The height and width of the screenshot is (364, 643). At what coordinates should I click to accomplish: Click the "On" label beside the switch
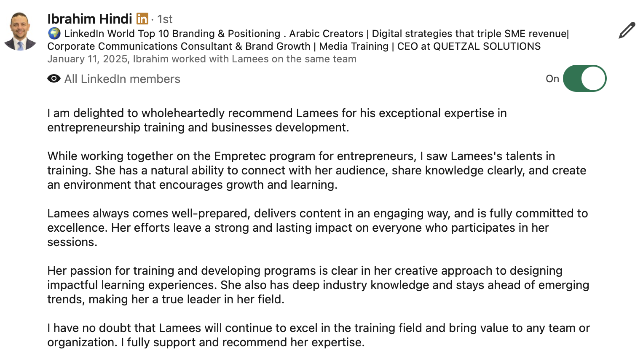click(x=552, y=79)
